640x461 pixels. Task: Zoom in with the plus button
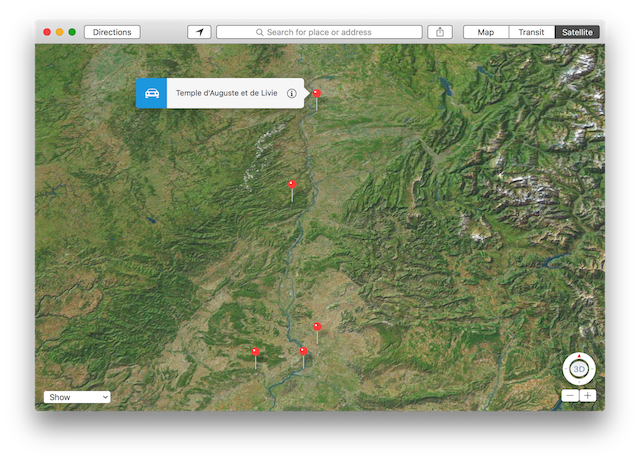588,396
